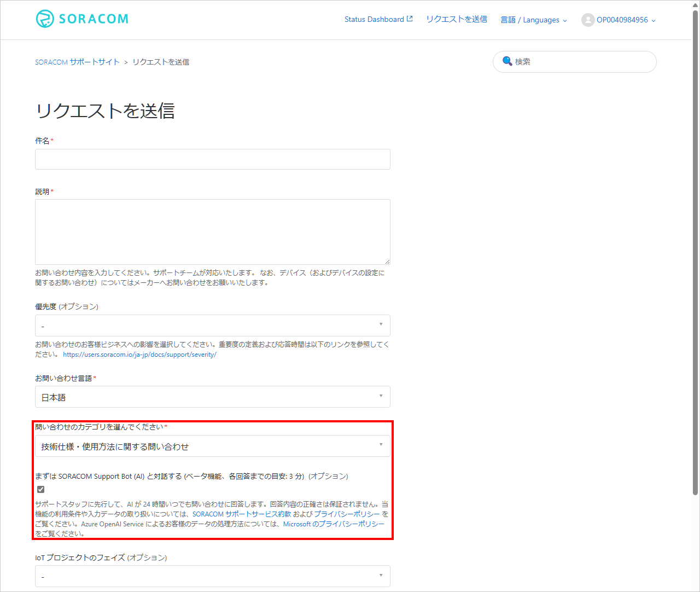Open the severity documentation URL link
The image size is (700, 592).
coord(140,354)
